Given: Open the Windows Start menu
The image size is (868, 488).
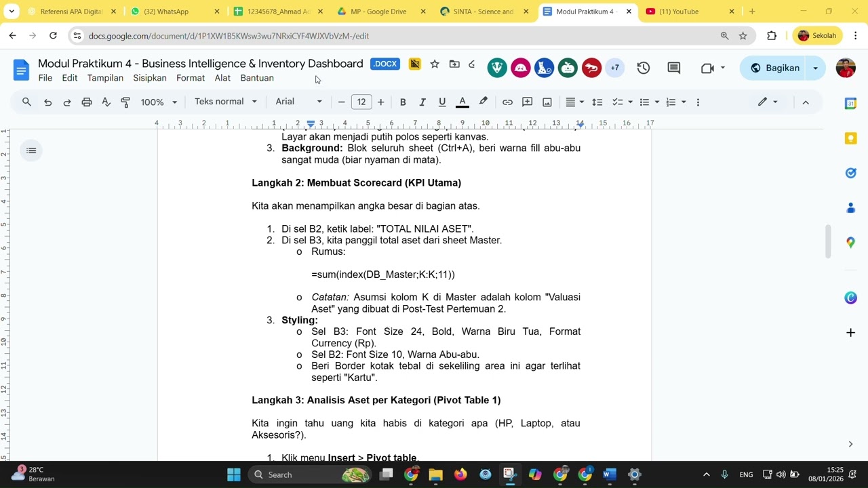Looking at the screenshot, I should [x=234, y=474].
